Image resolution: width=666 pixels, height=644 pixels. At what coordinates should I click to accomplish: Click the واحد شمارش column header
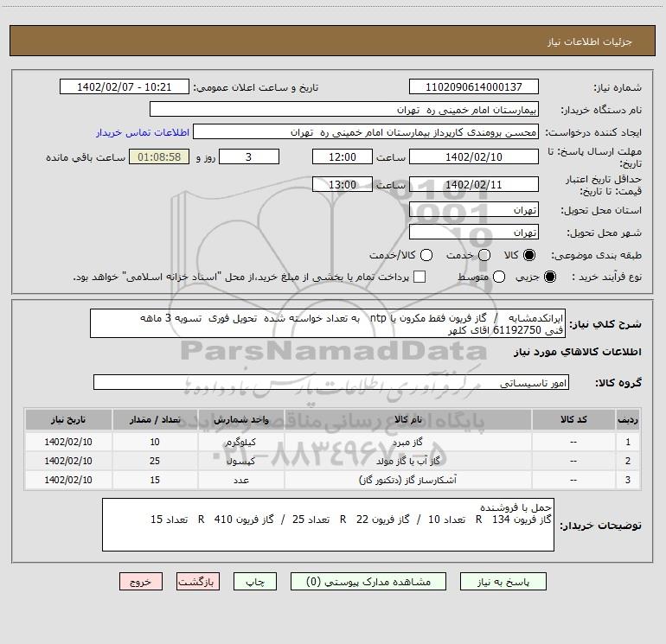click(240, 419)
